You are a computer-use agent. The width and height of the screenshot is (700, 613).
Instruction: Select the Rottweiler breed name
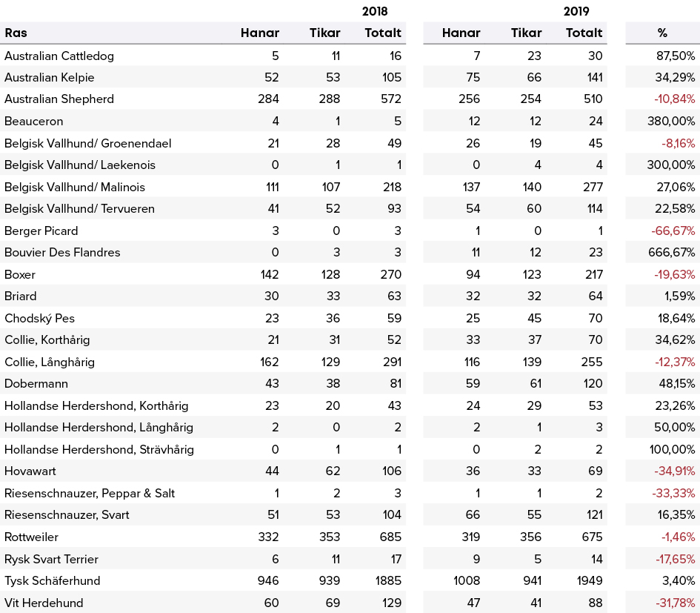31,537
